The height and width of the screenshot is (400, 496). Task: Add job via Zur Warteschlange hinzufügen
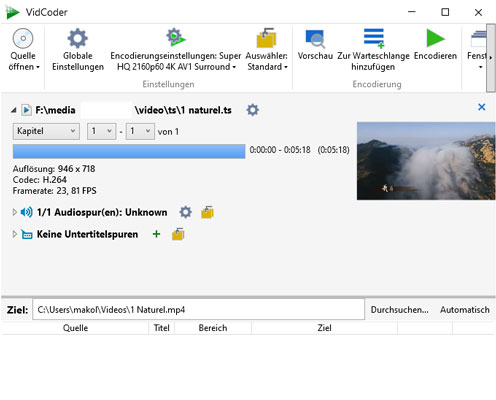pos(374,38)
